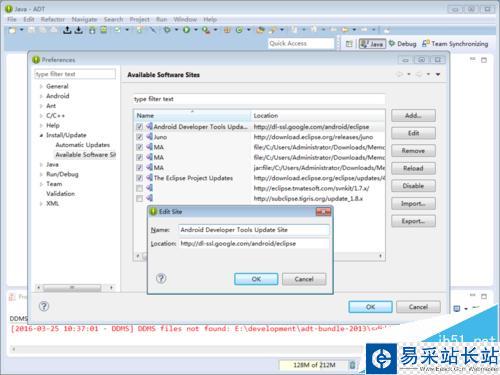Click the Name field in Edit Site
Screen dimensions: 500x375
pos(254,230)
